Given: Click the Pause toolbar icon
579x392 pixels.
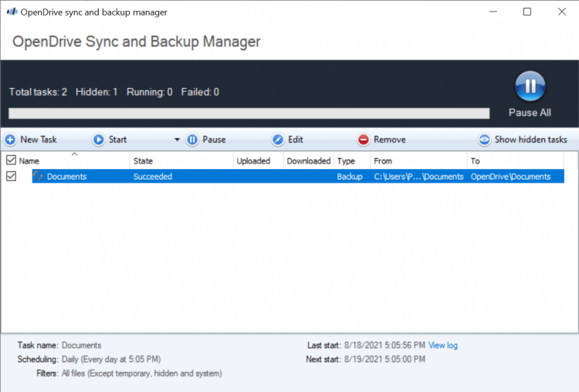Looking at the screenshot, I should coord(192,140).
